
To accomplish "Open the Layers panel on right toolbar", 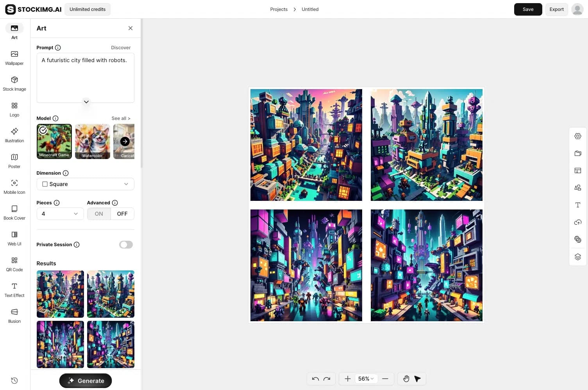I will pos(578,257).
